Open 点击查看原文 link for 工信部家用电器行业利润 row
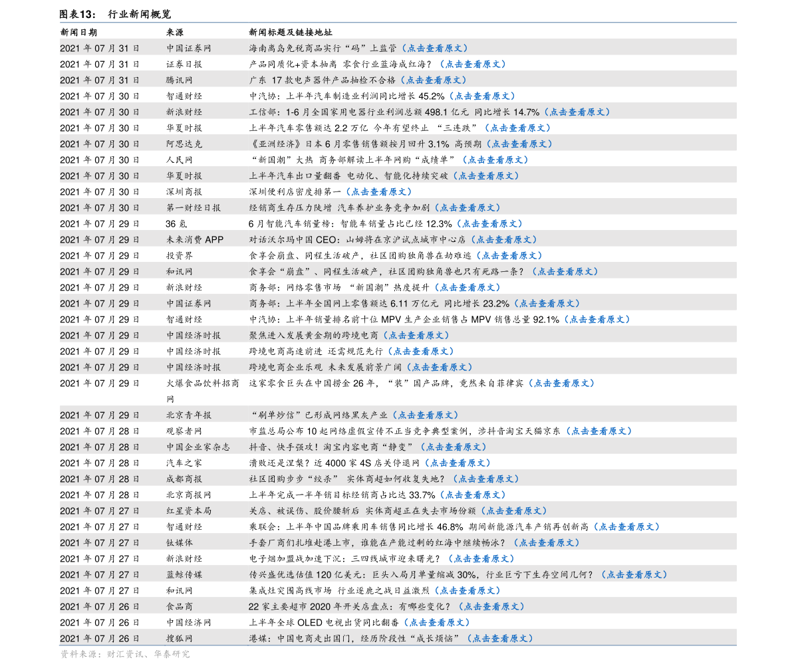 click(577, 112)
